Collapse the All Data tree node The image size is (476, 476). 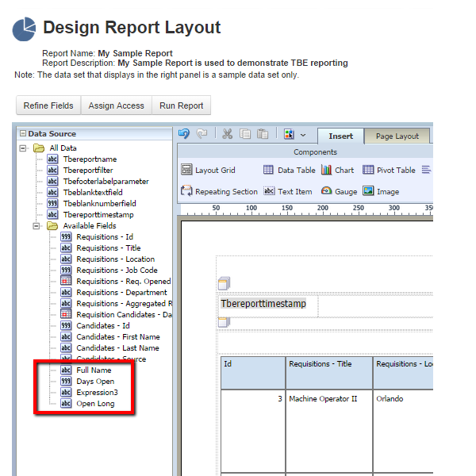pos(23,148)
